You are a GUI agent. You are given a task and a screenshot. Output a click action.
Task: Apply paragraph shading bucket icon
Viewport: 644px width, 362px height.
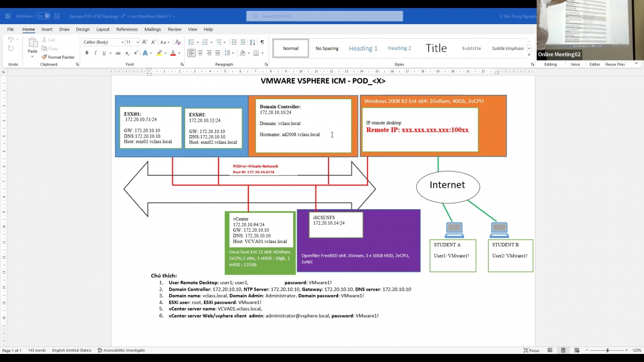pos(243,53)
